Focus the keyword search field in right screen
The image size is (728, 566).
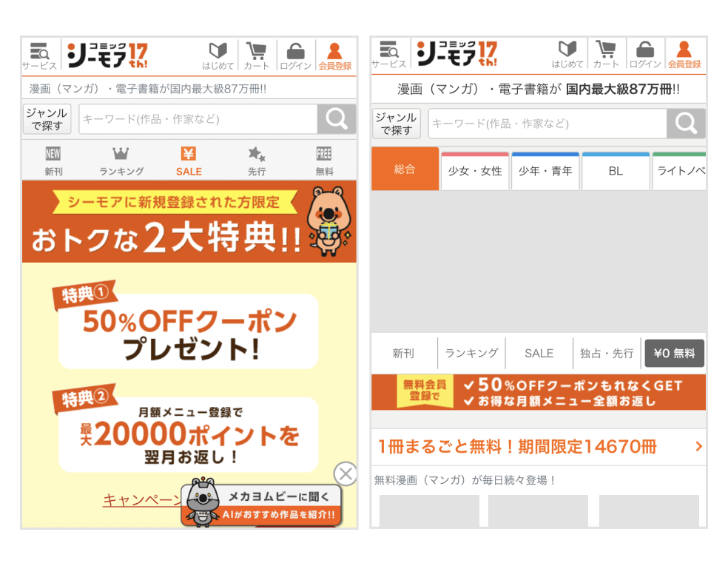point(548,124)
